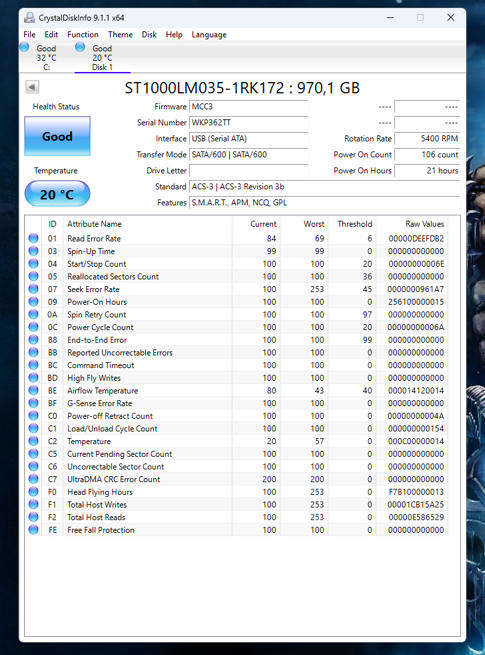Click the 20 °C temperature button

click(57, 194)
